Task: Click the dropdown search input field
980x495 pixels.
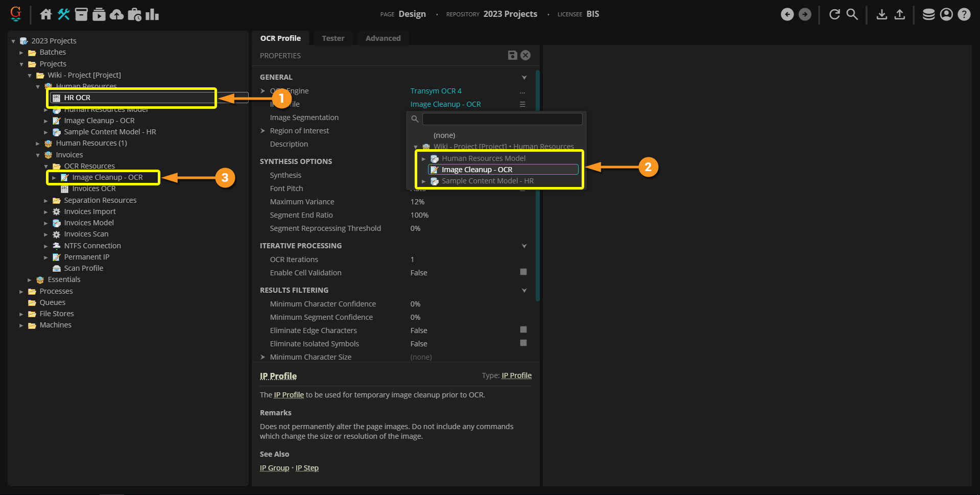Action: [502, 119]
